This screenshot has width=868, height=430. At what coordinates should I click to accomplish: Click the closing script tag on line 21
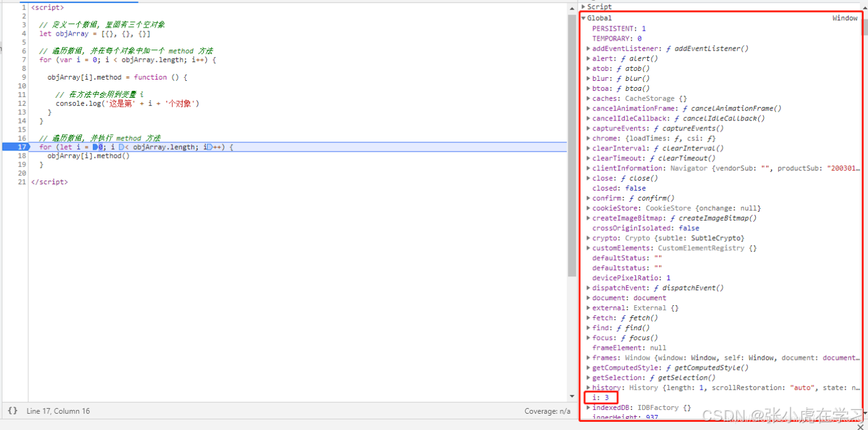coord(50,182)
